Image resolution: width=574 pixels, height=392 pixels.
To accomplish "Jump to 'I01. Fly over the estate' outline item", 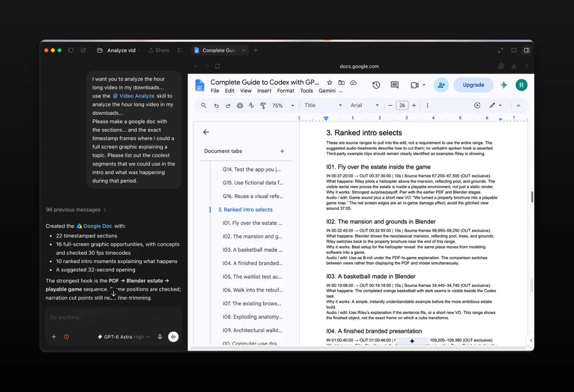I will click(253, 223).
